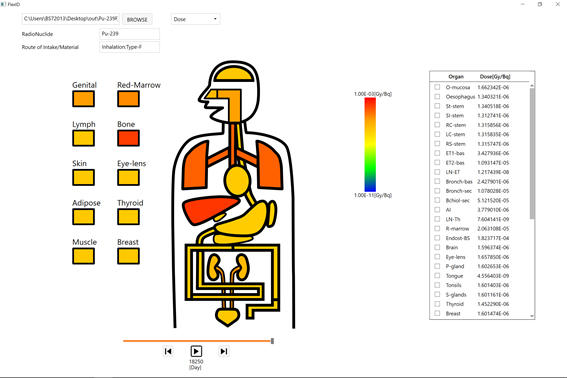Tick the Brain checkbox in organ list

coord(437,247)
